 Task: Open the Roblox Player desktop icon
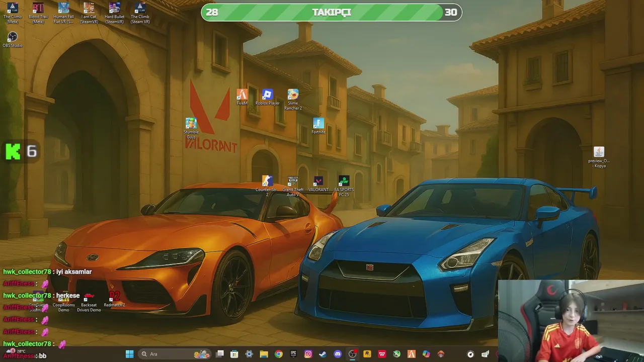click(x=267, y=97)
